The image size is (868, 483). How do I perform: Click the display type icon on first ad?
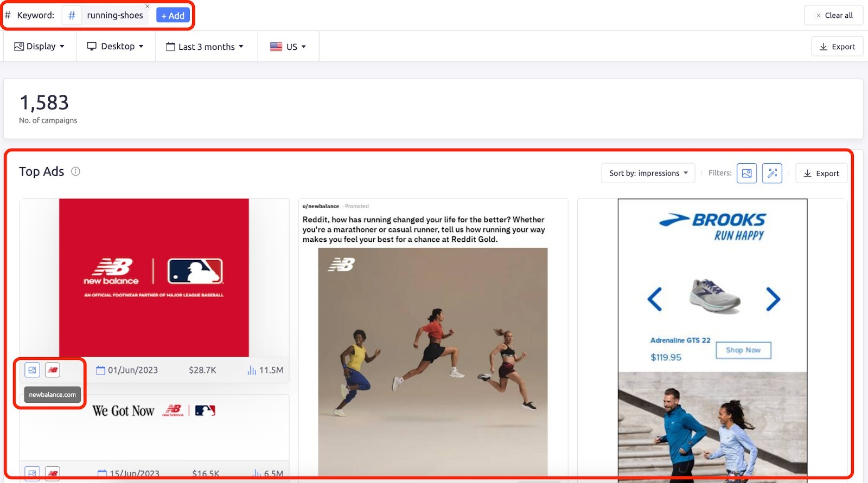tap(33, 370)
